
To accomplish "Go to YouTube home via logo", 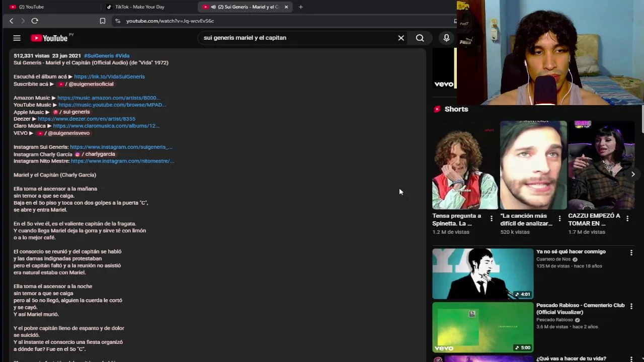I will (x=49, y=38).
